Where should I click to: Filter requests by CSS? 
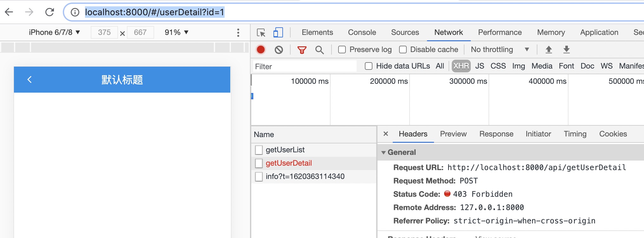click(x=498, y=66)
